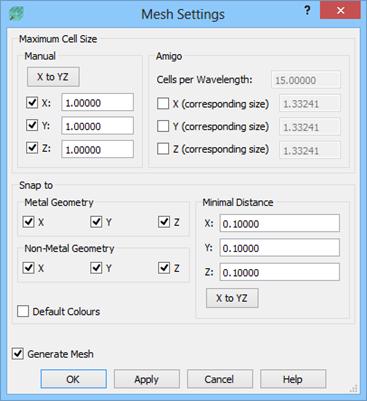The width and height of the screenshot is (367, 401).
Task: Enable Amigo Z (corresponding size) checkbox
Action: [163, 149]
